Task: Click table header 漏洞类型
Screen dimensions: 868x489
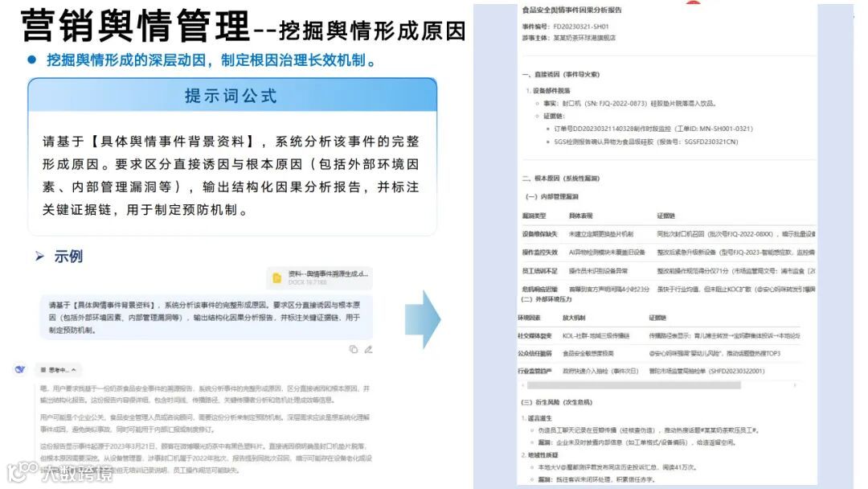Action: (534, 216)
